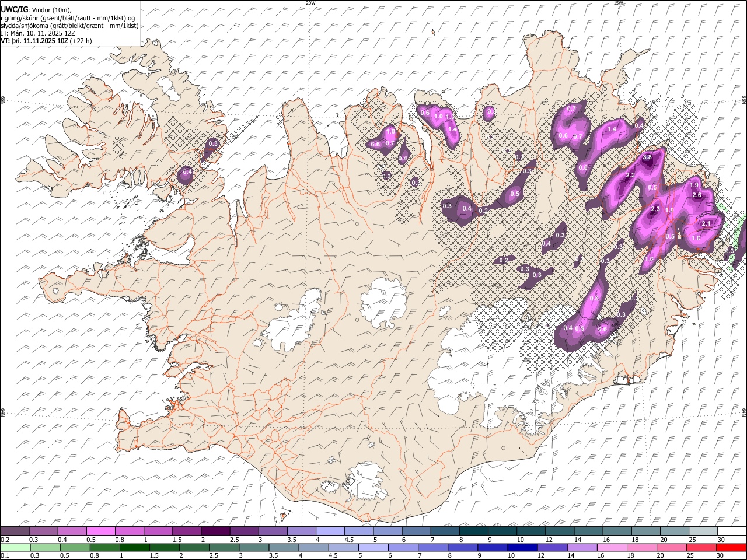Select the white swatch above 30 on snow scale
Viewport: 747px width, 560px height.
coord(732,531)
